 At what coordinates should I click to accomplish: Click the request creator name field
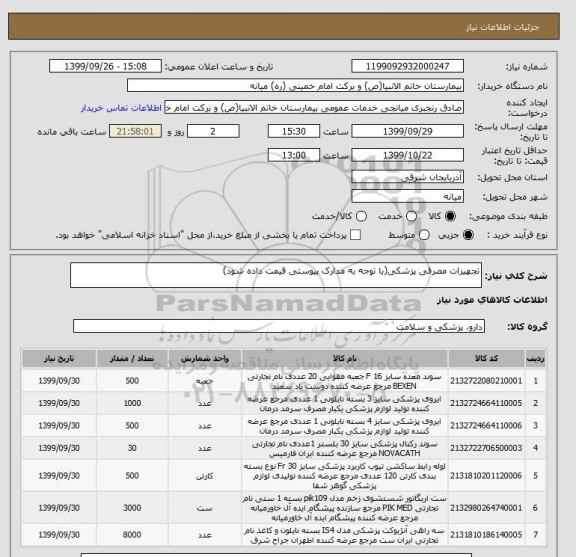point(314,108)
